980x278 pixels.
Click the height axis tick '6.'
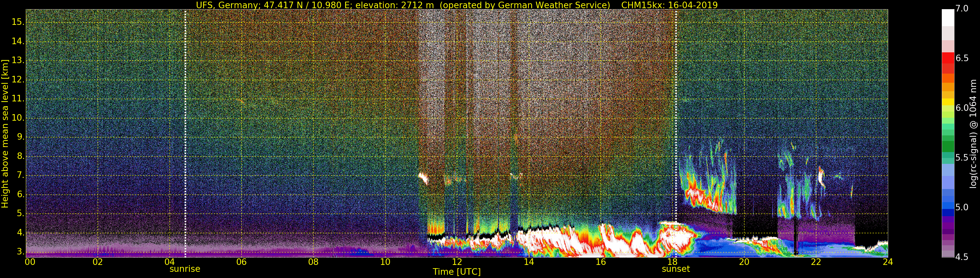[20, 194]
